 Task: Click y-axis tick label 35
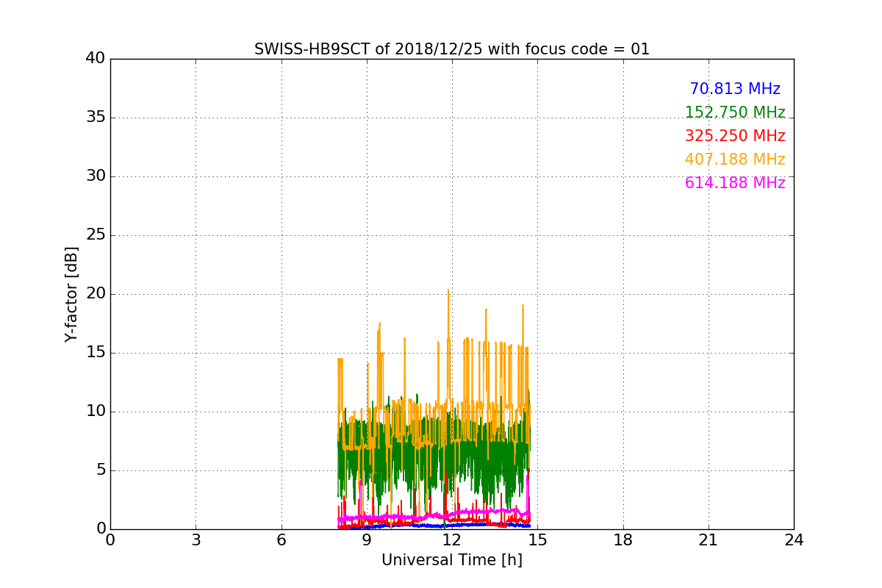[x=96, y=117]
